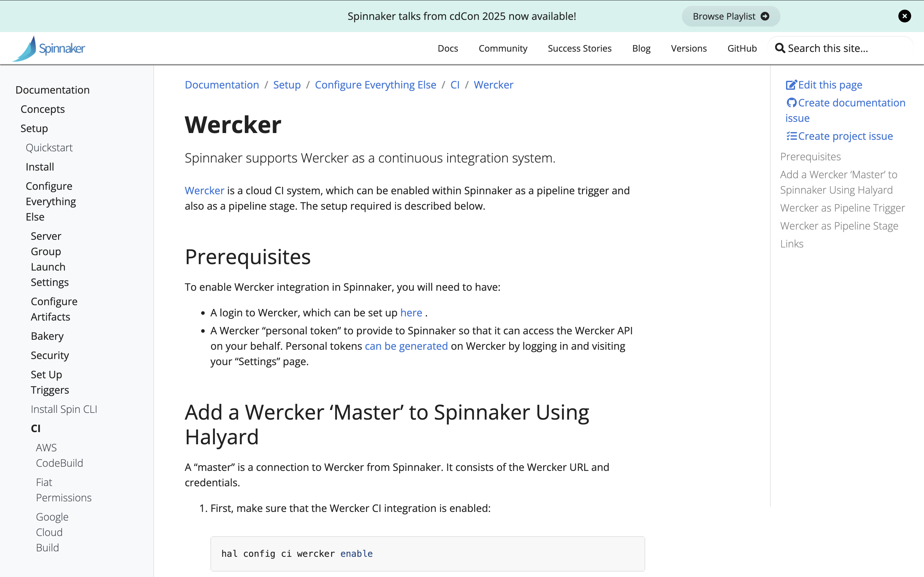Switch to the Versions section
The width and height of the screenshot is (924, 577).
click(689, 48)
